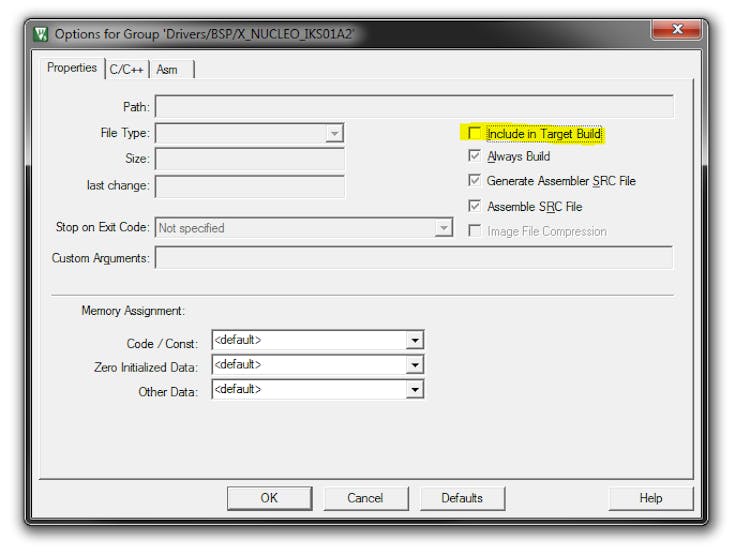The image size is (732, 555).
Task: Click the Cancel button
Action: pyautogui.click(x=366, y=498)
